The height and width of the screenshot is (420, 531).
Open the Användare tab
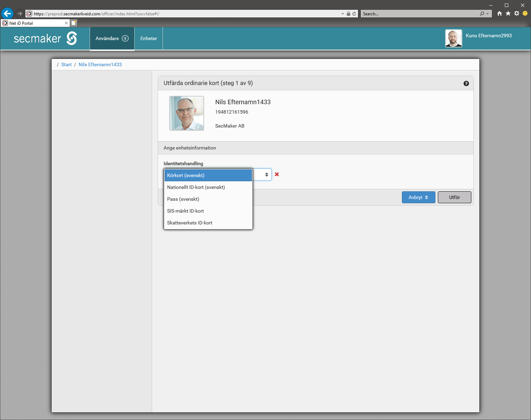coord(112,38)
